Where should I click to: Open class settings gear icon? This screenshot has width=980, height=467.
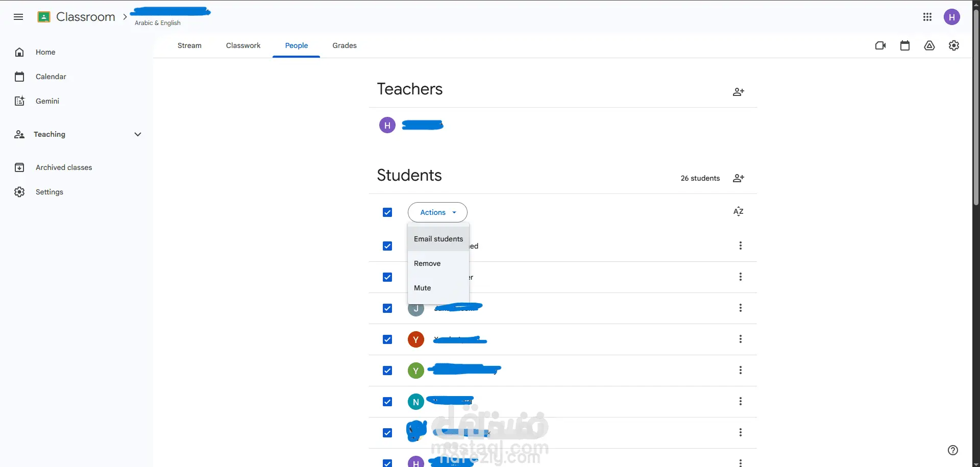click(954, 45)
